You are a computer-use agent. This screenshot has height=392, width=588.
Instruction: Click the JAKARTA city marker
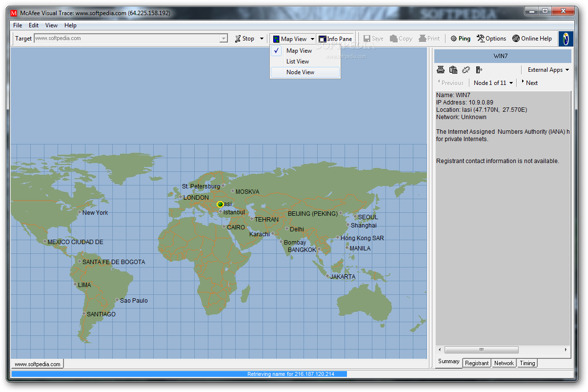click(x=327, y=276)
